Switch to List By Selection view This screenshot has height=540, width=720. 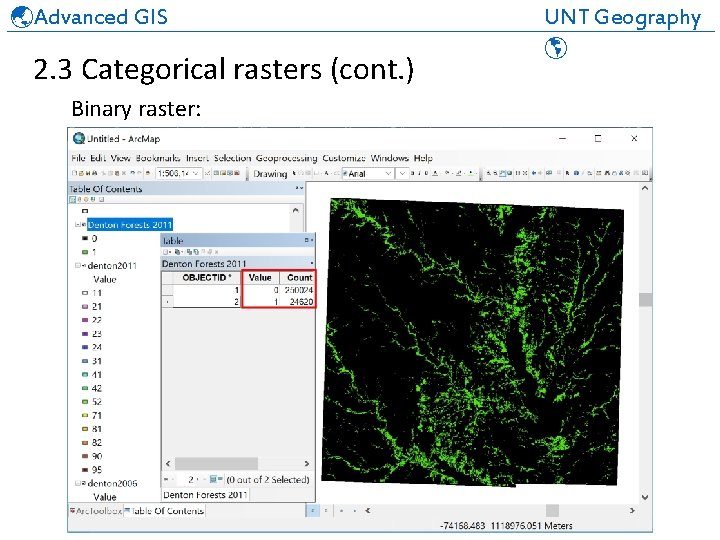tap(93, 200)
